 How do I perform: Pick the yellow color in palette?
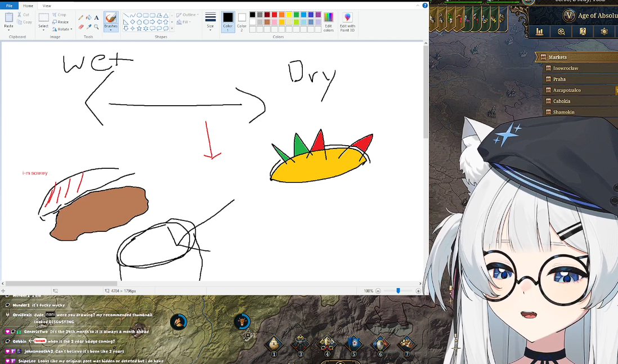(x=289, y=15)
